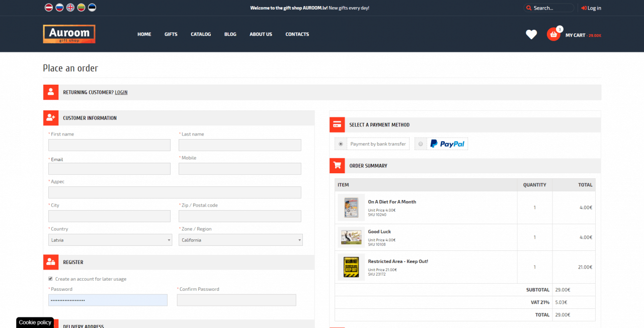Click the returning customer Login link
The height and width of the screenshot is (328, 644).
[121, 92]
